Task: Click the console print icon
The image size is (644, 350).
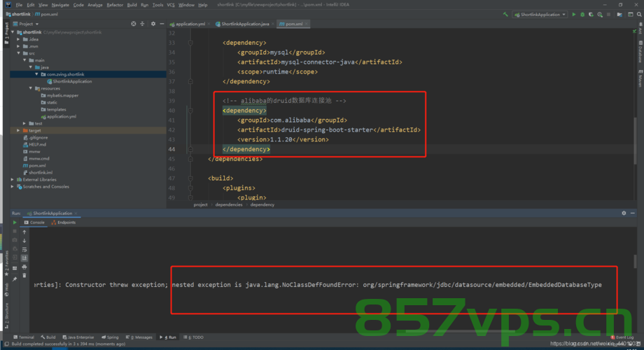Action: pyautogui.click(x=24, y=267)
